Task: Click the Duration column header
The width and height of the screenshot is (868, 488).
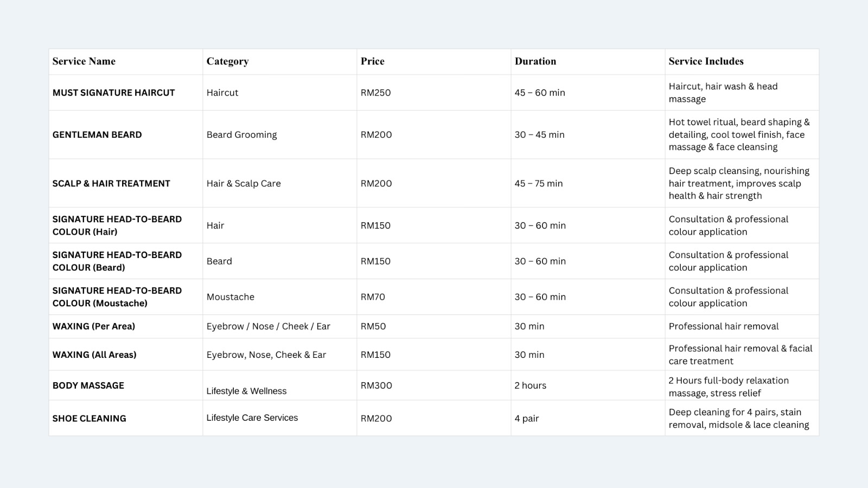Action: coord(535,61)
